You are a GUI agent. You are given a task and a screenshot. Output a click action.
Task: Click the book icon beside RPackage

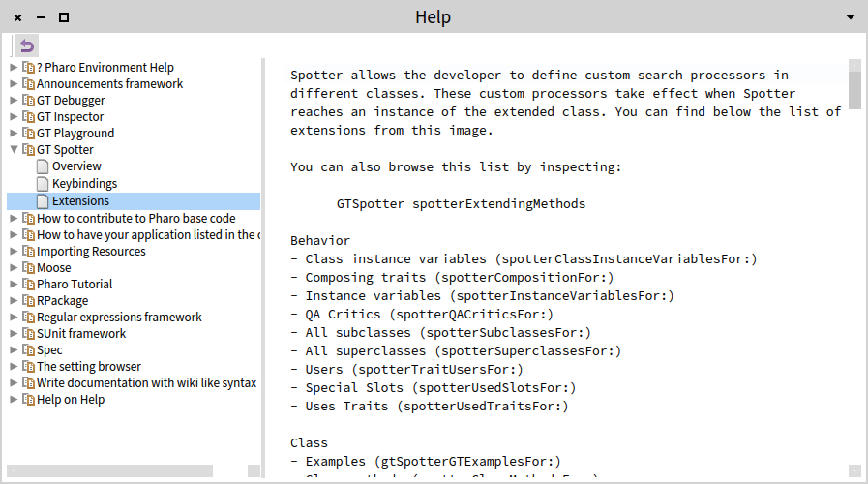28,301
